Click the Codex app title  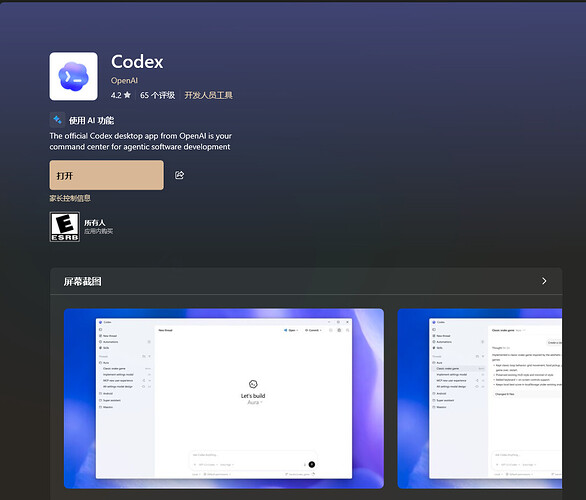[x=137, y=62]
